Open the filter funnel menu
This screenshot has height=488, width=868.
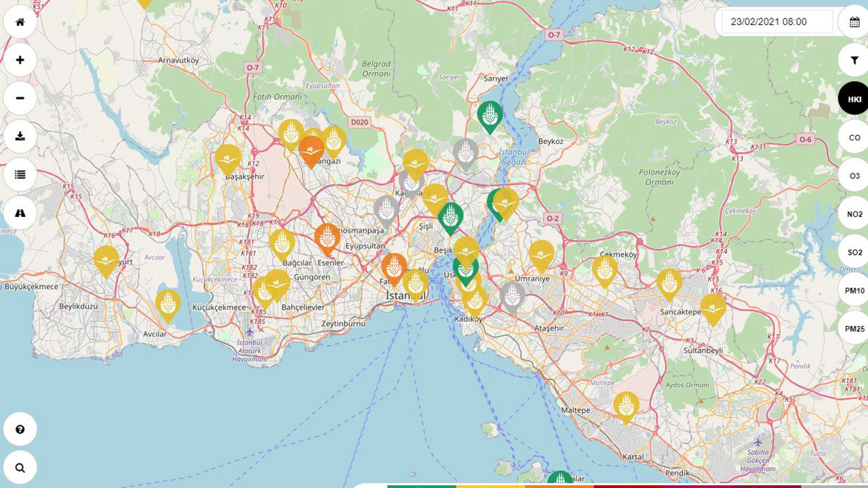tap(854, 60)
